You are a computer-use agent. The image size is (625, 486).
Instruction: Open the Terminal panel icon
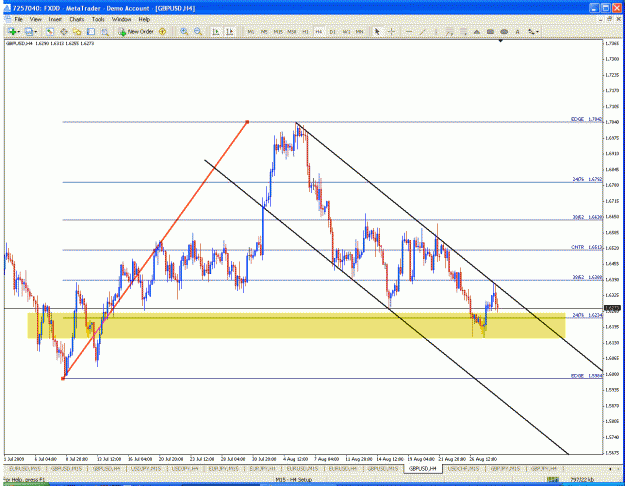[x=91, y=31]
